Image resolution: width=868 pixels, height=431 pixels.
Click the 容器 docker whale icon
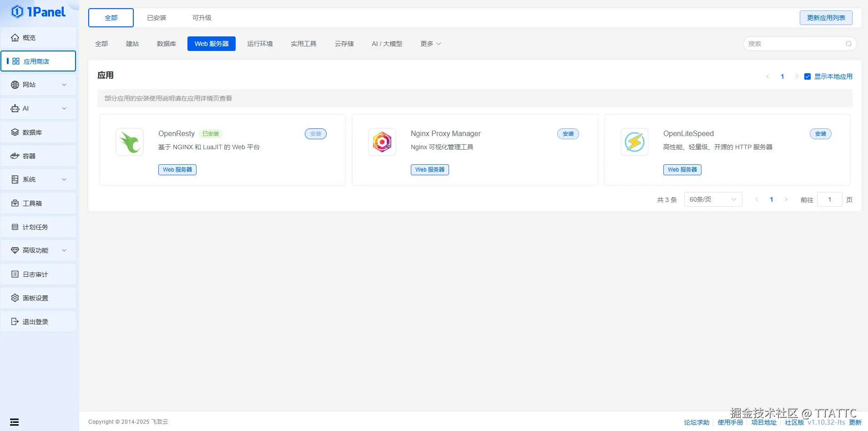tap(15, 156)
